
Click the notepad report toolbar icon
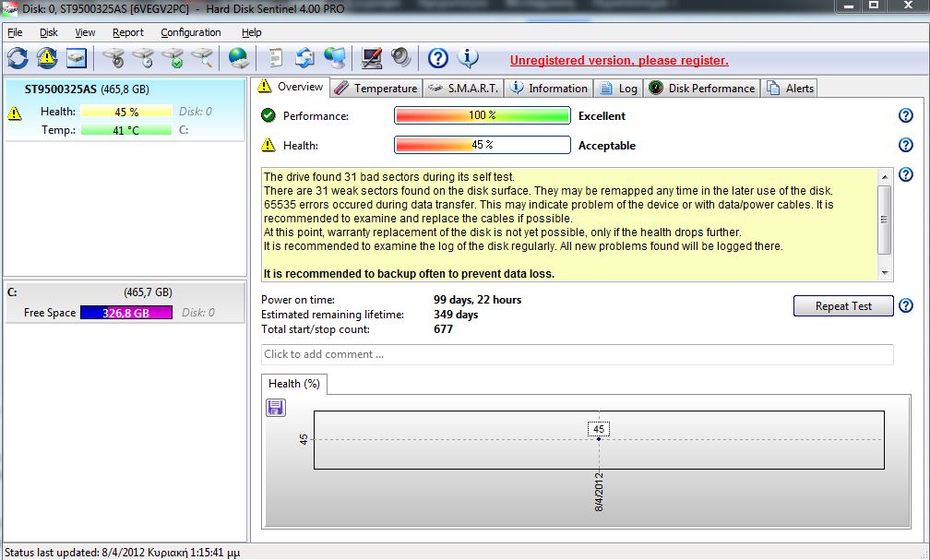point(276,58)
